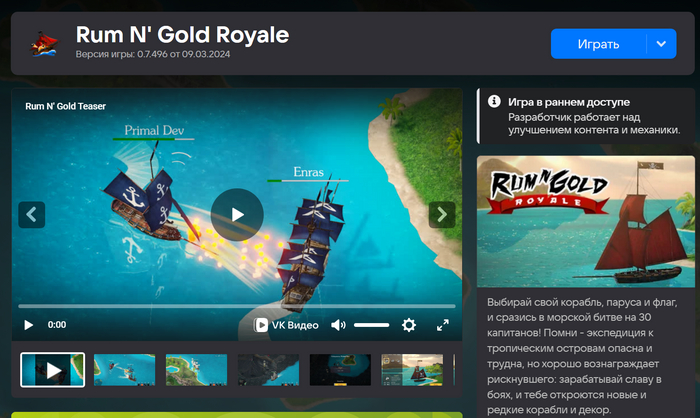Mute the video with speaker icon
This screenshot has width=700, height=418.
(338, 325)
